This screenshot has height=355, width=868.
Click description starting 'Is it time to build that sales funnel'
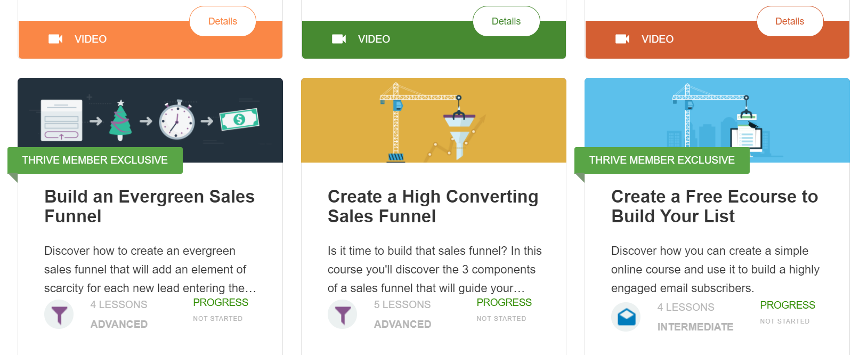tap(435, 270)
